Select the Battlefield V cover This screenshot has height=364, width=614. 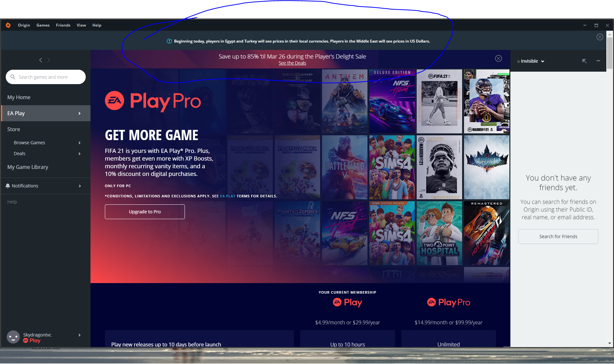[x=345, y=167]
